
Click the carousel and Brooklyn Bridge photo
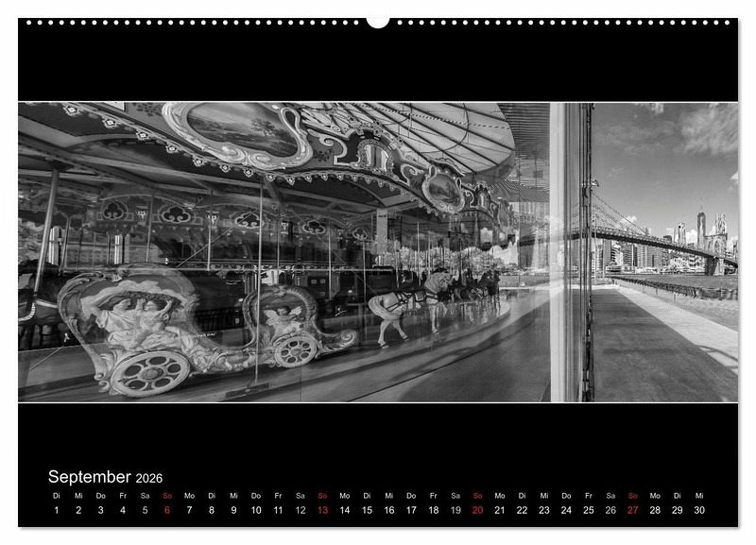[378, 252]
